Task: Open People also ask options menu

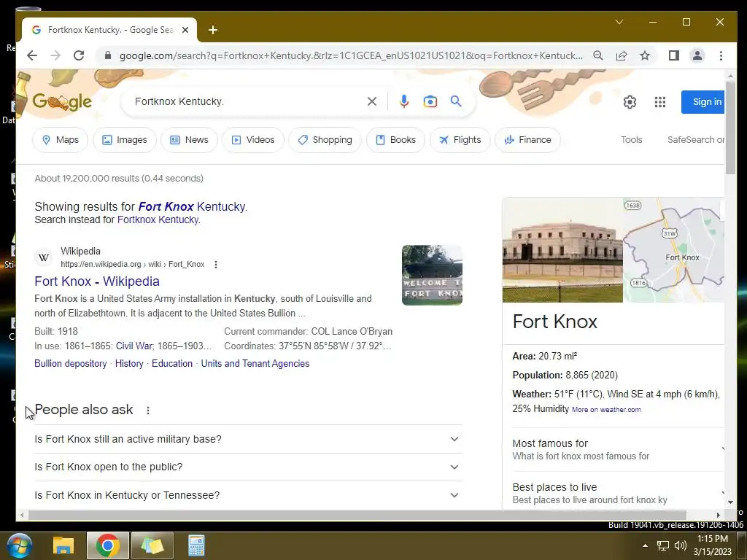Action: pos(148,410)
